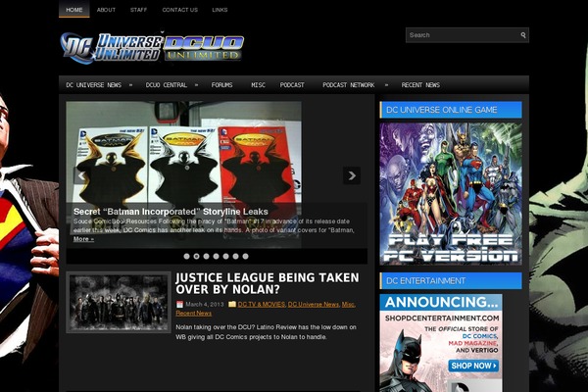Image resolution: width=588 pixels, height=392 pixels.
Task: Click the More » link in slider
Action: coord(83,239)
